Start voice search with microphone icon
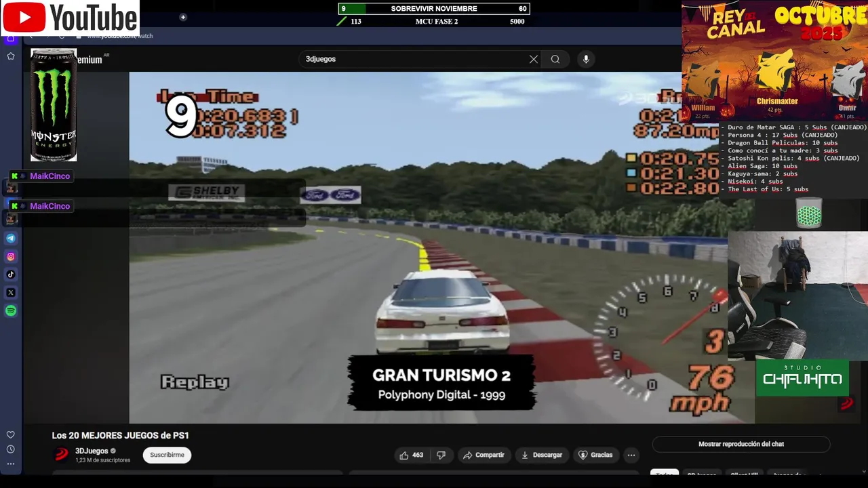Screen dimensions: 868x488 (x=587, y=59)
